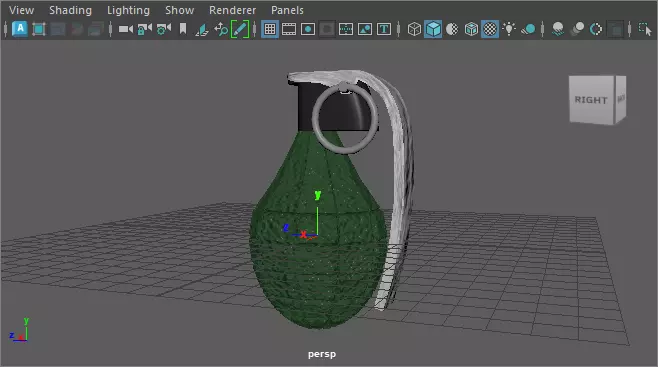The image size is (658, 367).
Task: Select Smooth Shade All cube icon
Action: [433, 29]
